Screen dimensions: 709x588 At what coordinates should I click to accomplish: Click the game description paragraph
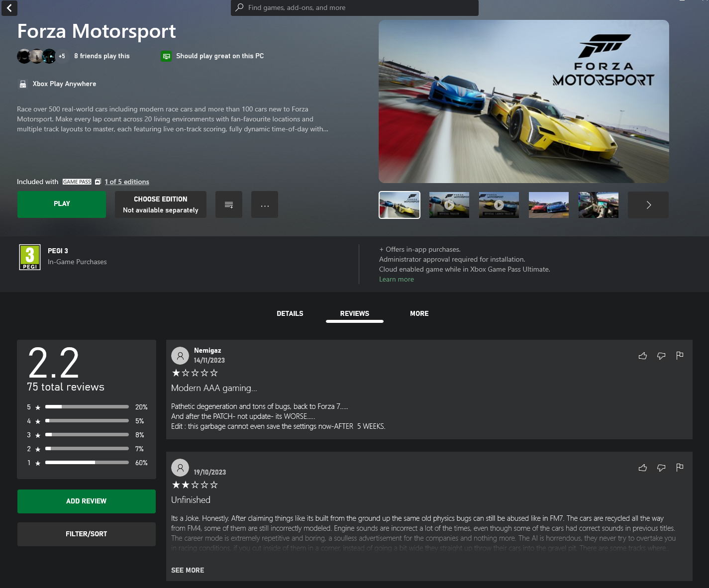[173, 119]
